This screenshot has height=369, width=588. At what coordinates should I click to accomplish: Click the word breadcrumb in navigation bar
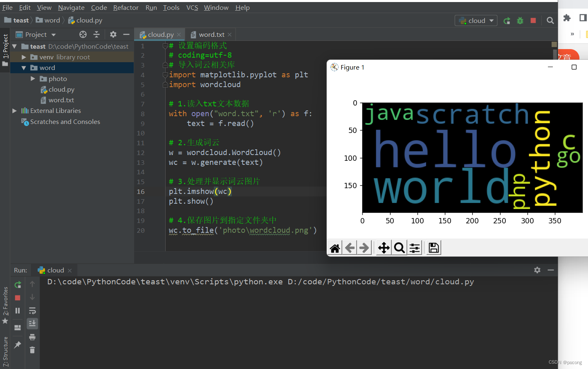pos(48,20)
